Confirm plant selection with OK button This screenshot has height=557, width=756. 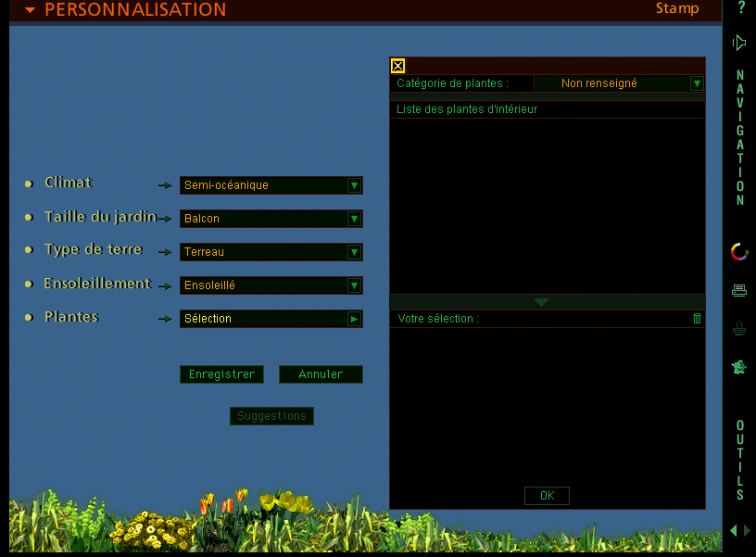click(x=547, y=496)
